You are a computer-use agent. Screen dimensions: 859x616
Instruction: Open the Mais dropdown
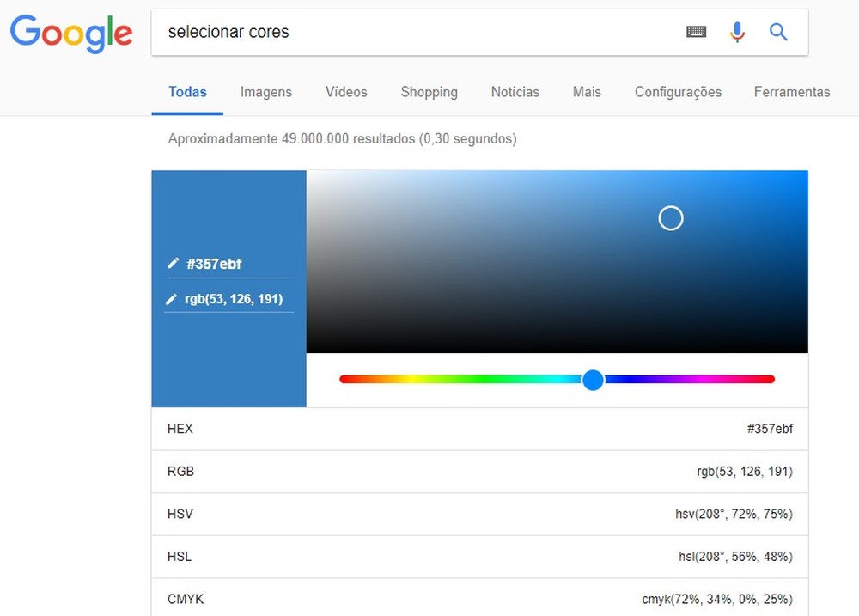pyautogui.click(x=587, y=92)
